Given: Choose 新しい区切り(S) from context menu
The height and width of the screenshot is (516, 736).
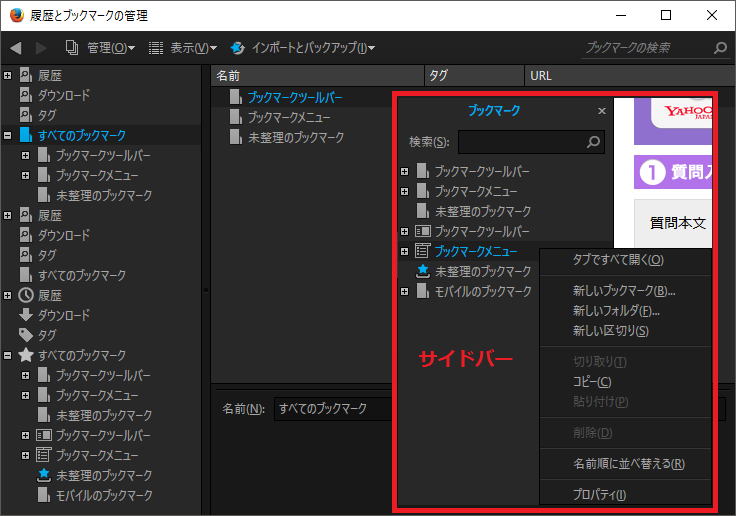Looking at the screenshot, I should (625, 331).
